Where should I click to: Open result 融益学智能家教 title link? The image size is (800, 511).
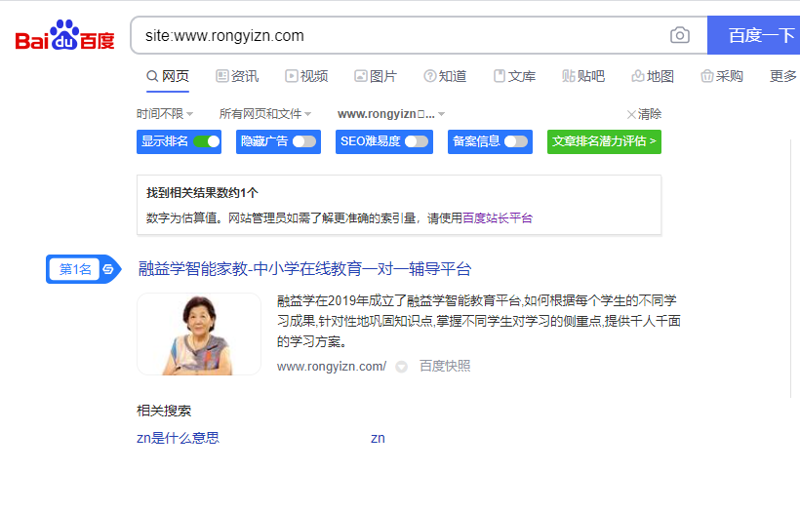point(305,269)
